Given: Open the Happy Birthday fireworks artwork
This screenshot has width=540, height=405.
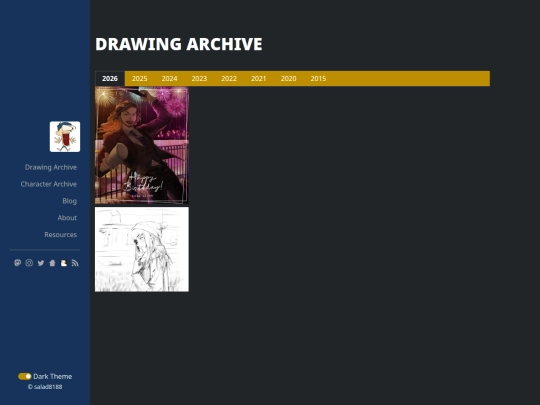Looking at the screenshot, I should click(142, 145).
